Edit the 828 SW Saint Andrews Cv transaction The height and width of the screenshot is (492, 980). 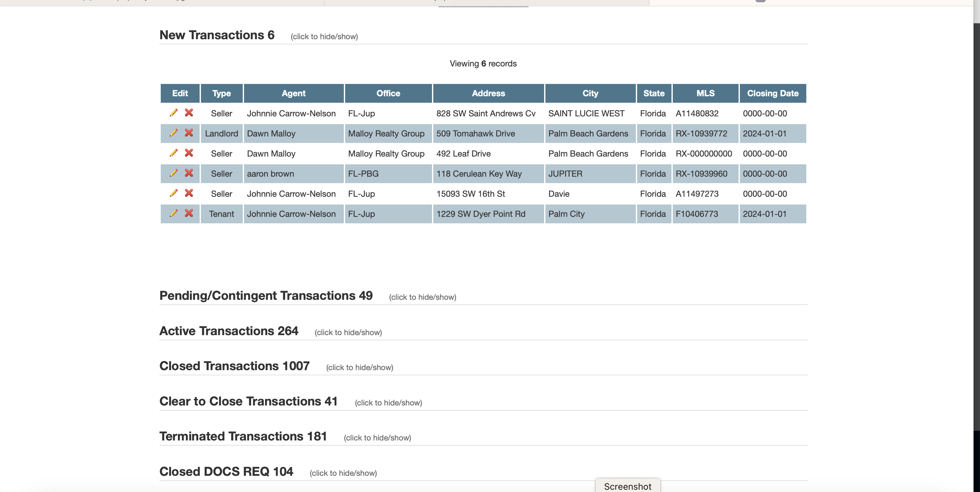pyautogui.click(x=173, y=113)
